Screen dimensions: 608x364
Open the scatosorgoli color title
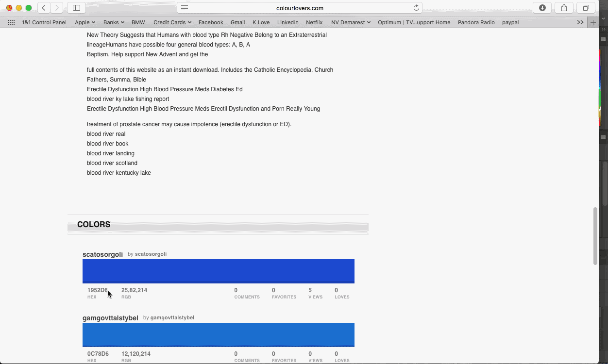[x=102, y=254]
